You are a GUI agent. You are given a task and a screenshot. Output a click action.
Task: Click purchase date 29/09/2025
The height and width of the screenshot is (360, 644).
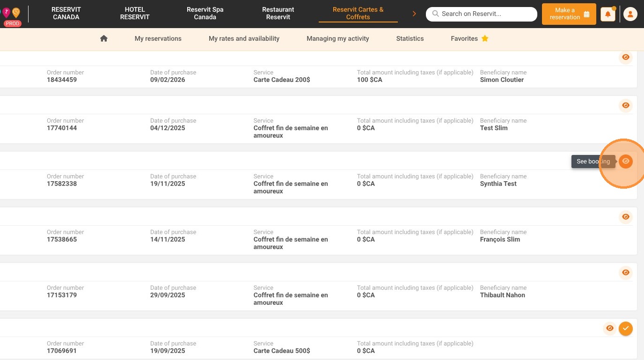[x=168, y=295]
